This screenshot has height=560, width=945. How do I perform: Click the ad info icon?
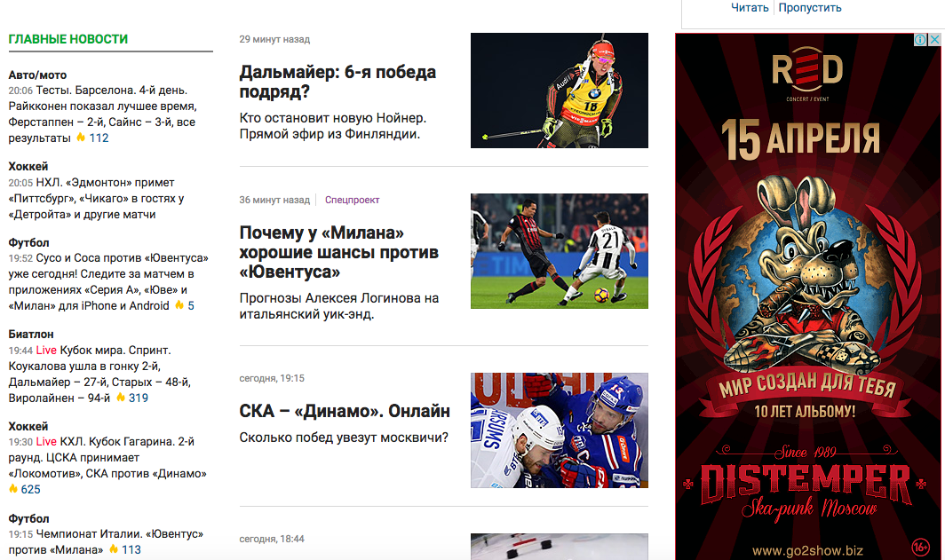[920, 40]
